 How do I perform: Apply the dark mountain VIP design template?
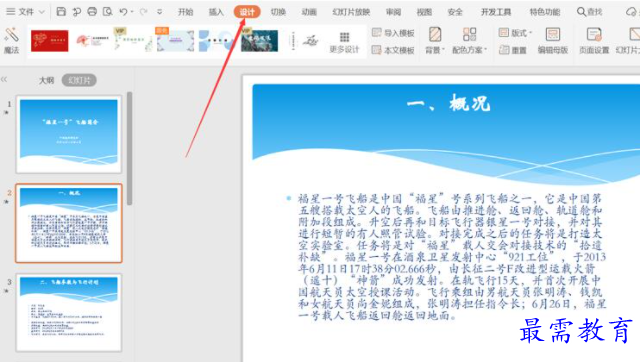(260, 40)
